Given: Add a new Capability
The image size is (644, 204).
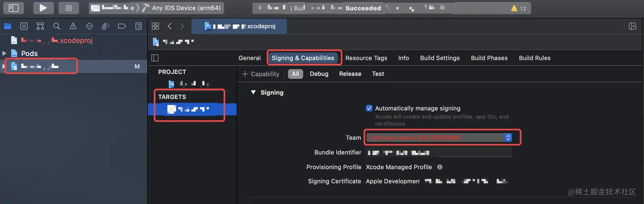Looking at the screenshot, I should [x=261, y=74].
